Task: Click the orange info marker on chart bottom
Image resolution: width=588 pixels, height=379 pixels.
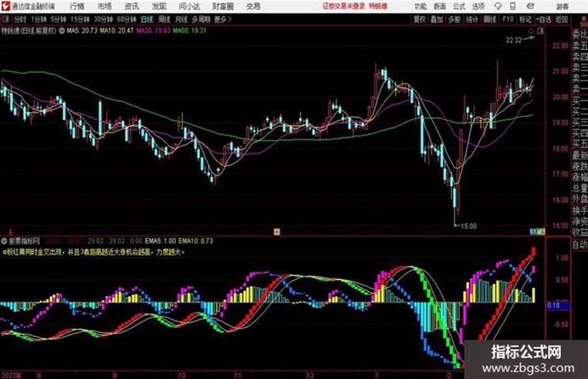Action: click(x=277, y=232)
